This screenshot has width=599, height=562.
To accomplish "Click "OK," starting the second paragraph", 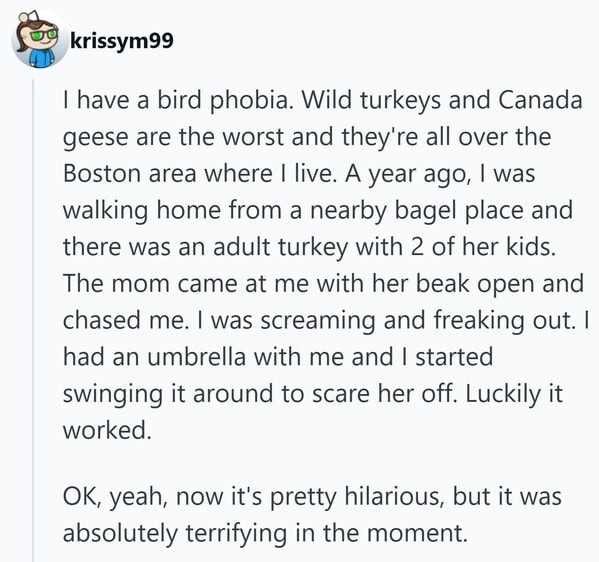I will pos(82,496).
